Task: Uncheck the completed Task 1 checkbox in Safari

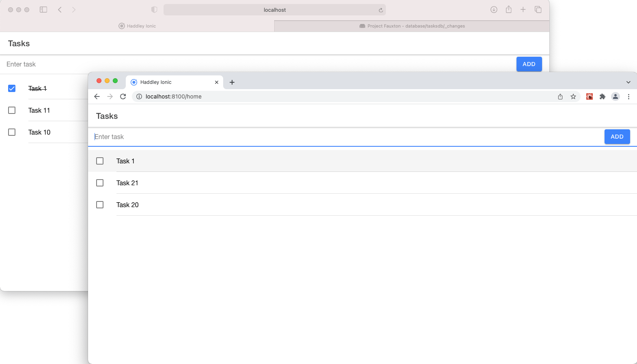Action: pyautogui.click(x=12, y=88)
